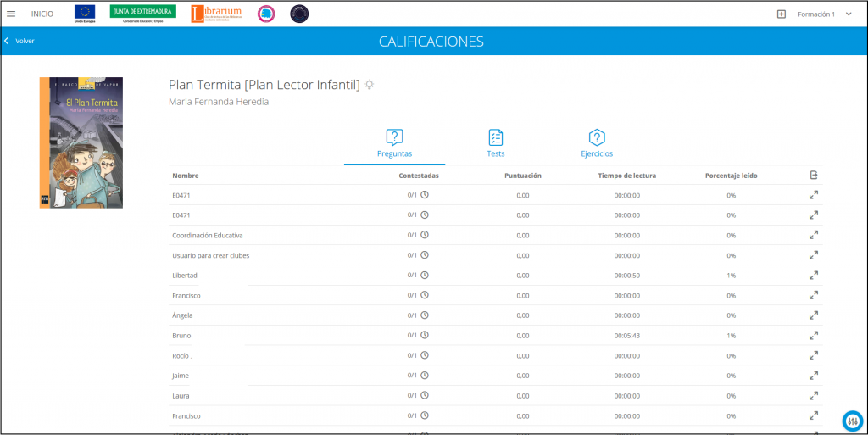Click the lightbulb icon beside the title
The height and width of the screenshot is (435, 868).
click(370, 85)
